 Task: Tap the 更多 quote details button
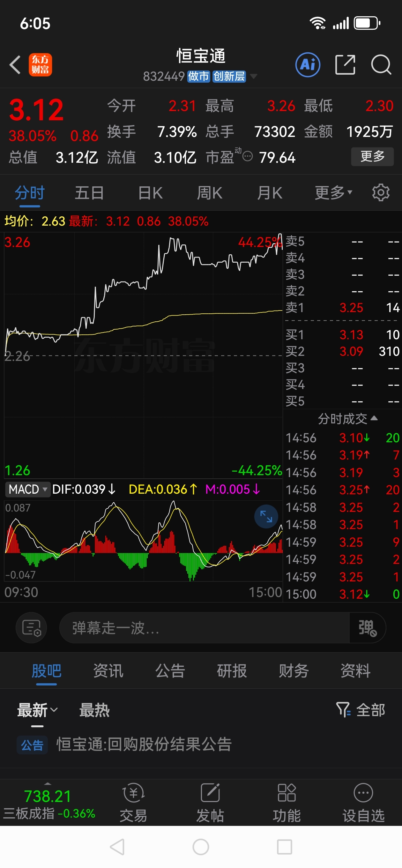pos(372,156)
